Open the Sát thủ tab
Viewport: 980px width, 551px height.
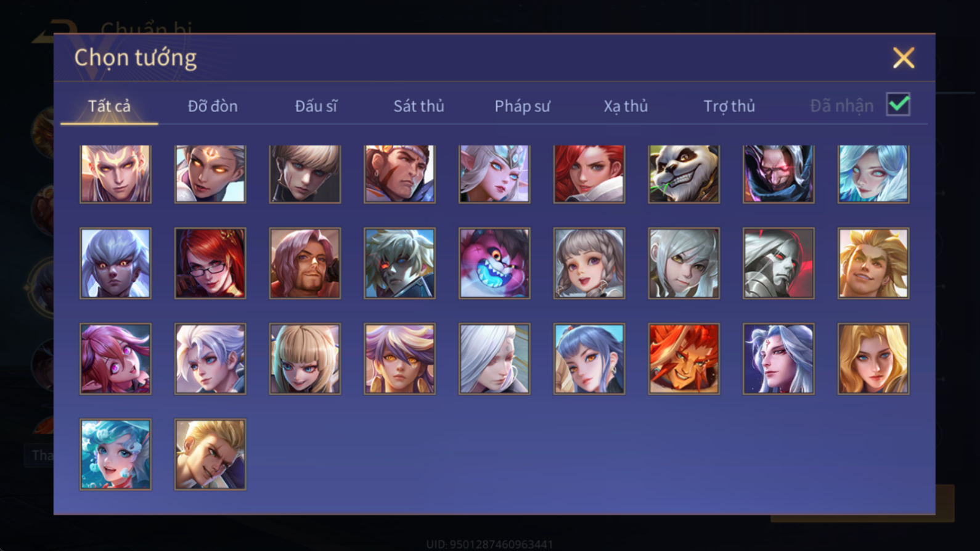click(x=419, y=106)
